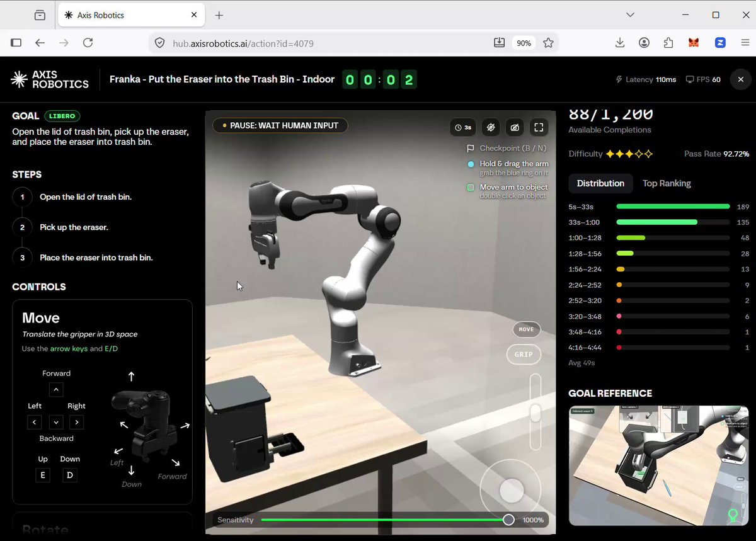Select the Axis Robotics browser tab
The height and width of the screenshot is (541, 756).
[131, 15]
